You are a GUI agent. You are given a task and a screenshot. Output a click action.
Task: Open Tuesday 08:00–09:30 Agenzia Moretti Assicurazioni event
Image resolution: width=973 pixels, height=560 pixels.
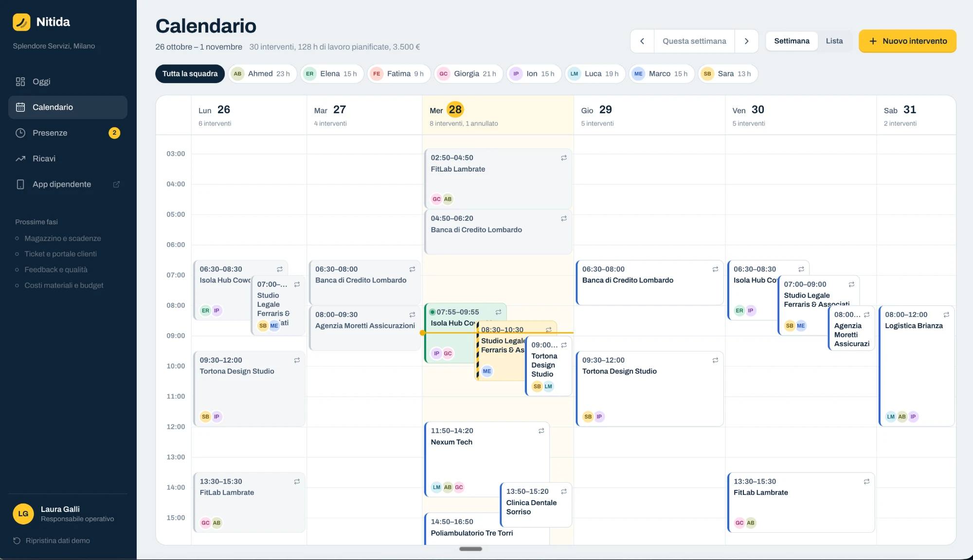tap(365, 328)
